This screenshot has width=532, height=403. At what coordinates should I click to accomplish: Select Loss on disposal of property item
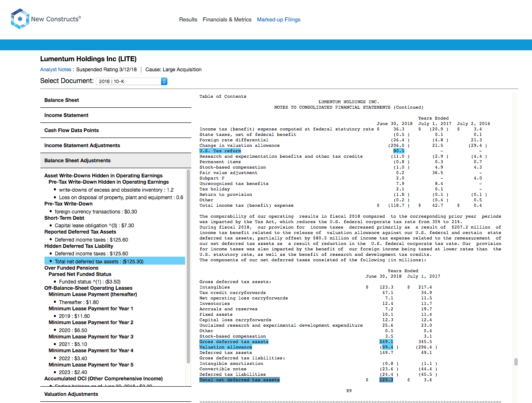tap(121, 198)
